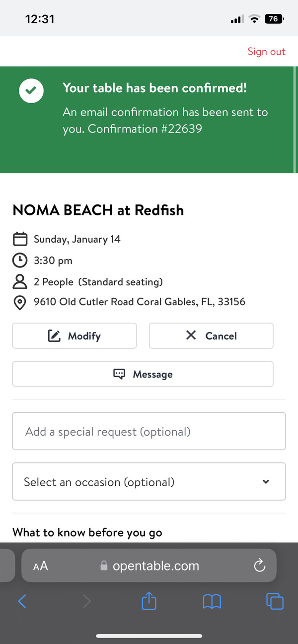Tap the NOMA BEACH at Redfish heading
The width and height of the screenshot is (298, 644).
click(98, 210)
